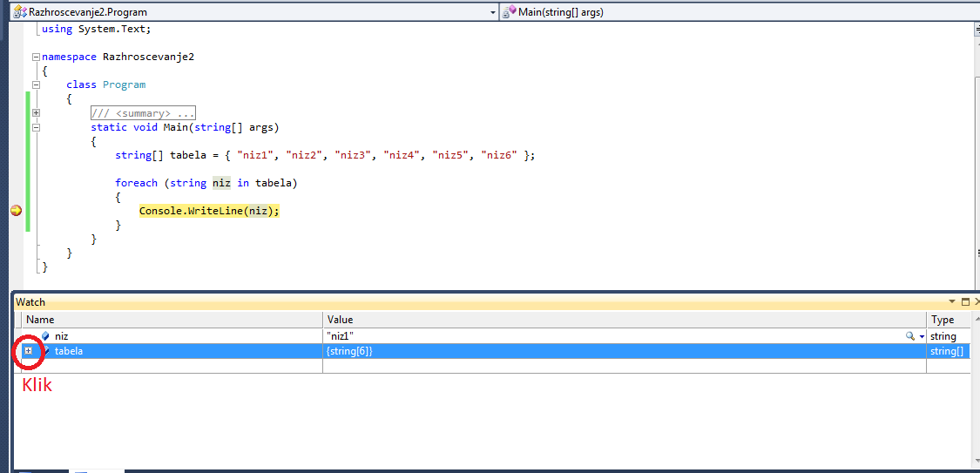The width and height of the screenshot is (980, 473).
Task: Click the blue variable icon beside niz
Action: point(45,336)
